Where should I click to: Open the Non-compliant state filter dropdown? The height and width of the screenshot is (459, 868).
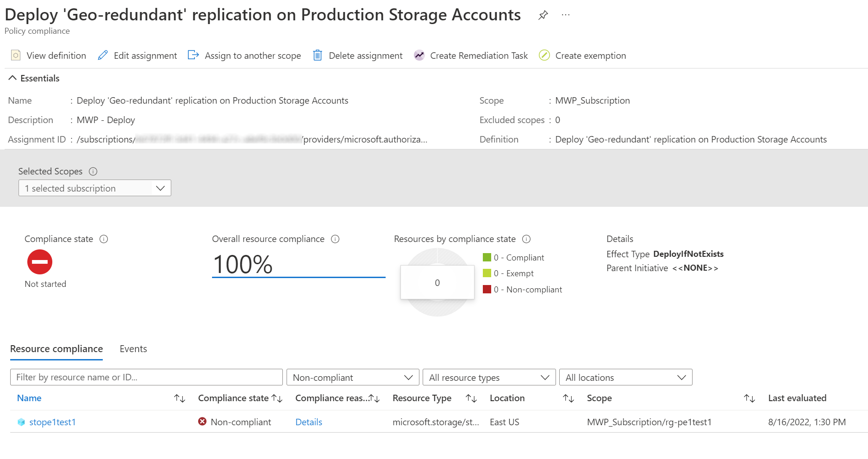pyautogui.click(x=353, y=378)
